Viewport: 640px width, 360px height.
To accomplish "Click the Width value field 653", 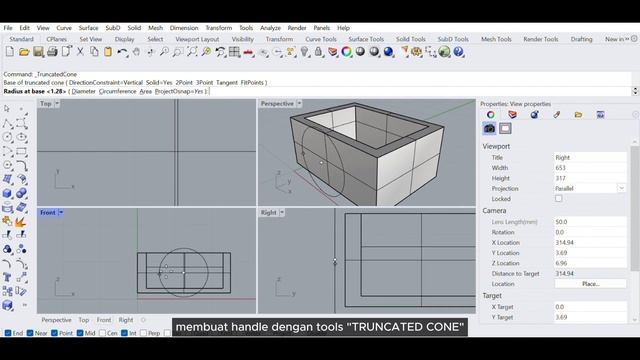I will (x=590, y=168).
